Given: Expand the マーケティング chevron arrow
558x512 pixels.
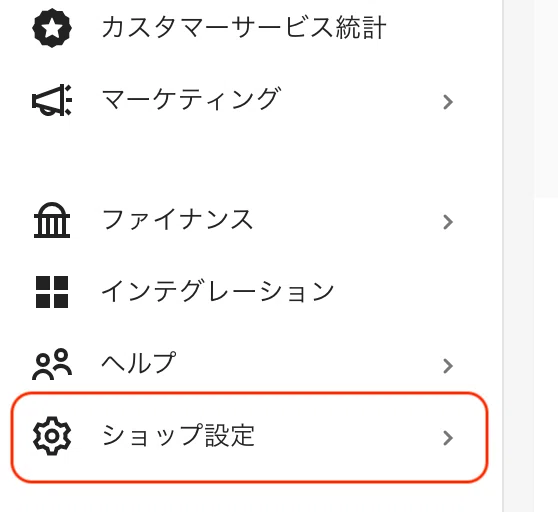Looking at the screenshot, I should (448, 102).
